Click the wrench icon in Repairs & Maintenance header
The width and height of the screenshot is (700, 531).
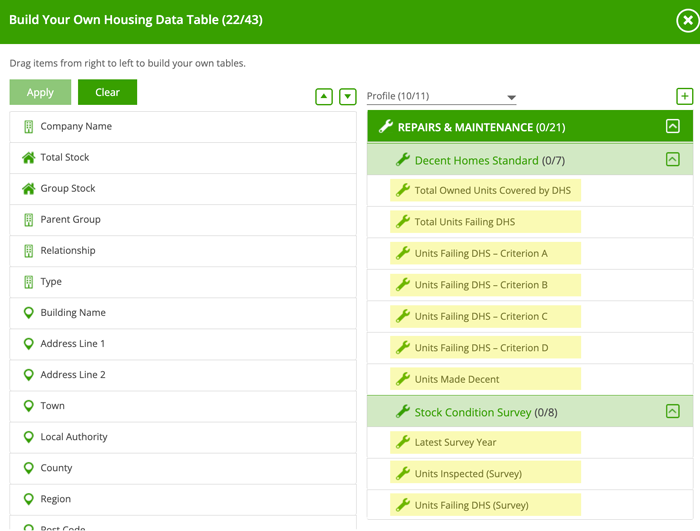[x=386, y=127]
